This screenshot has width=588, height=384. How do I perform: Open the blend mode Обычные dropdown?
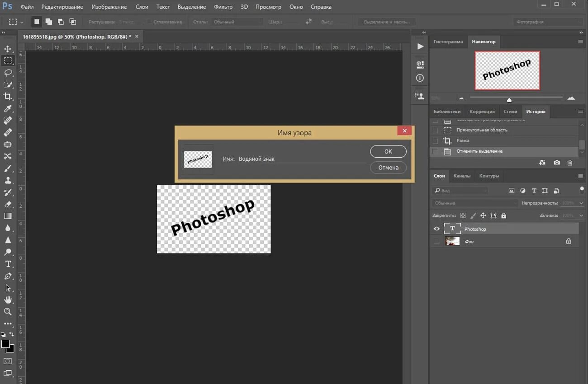click(x=474, y=203)
